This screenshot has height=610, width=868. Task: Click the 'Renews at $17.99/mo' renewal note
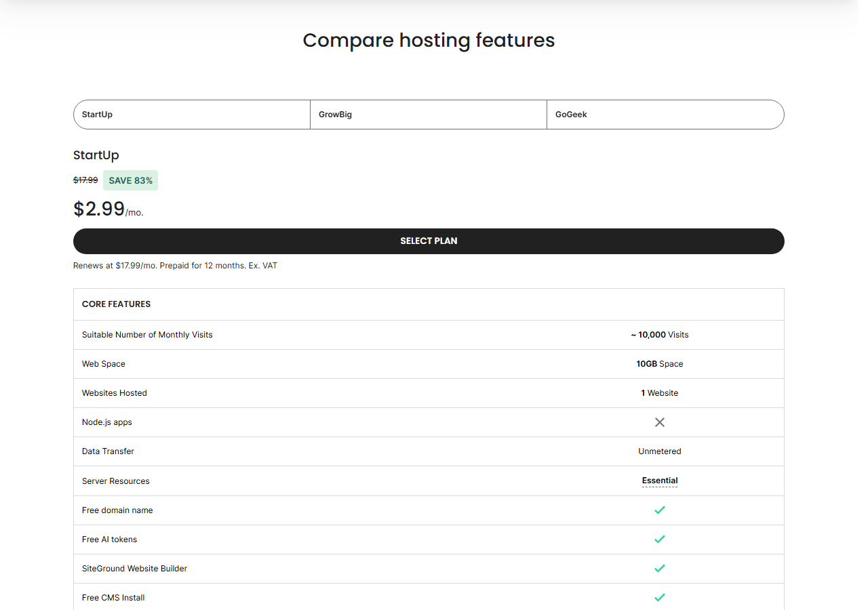[x=175, y=266]
